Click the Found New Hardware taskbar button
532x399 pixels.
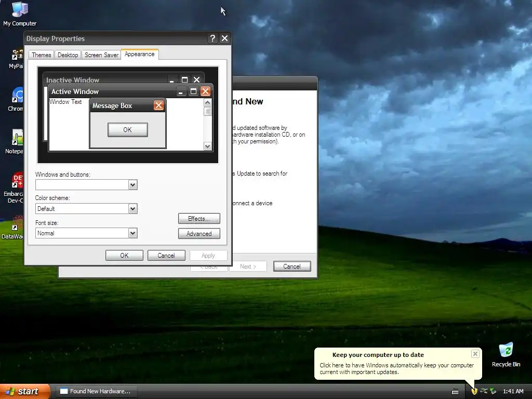96,391
